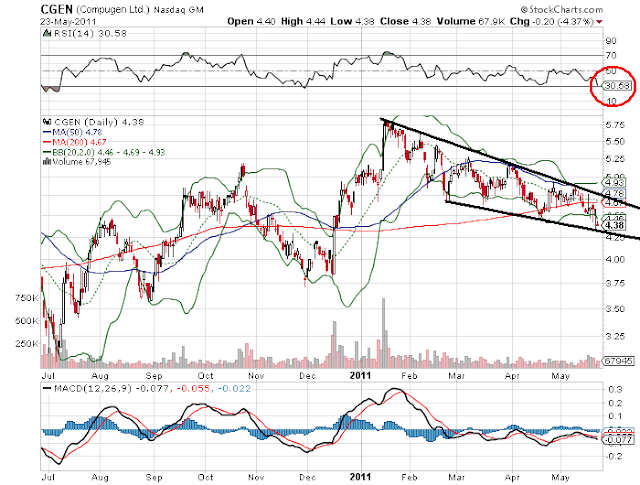Click the bold 4.38 last price tag
The width and height of the screenshot is (640, 485).
click(614, 225)
